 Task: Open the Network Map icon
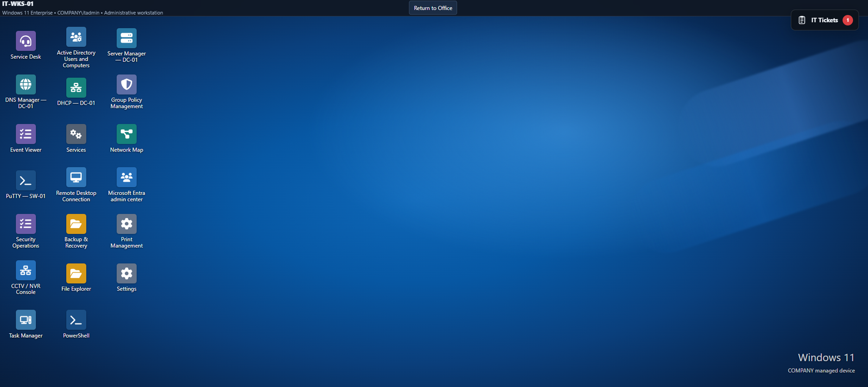[x=126, y=134]
